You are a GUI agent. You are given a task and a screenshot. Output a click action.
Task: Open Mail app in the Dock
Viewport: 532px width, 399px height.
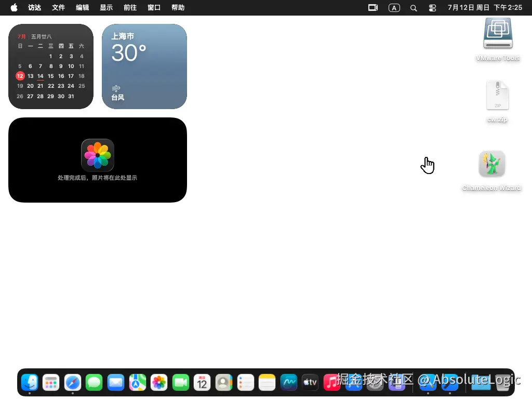click(116, 382)
